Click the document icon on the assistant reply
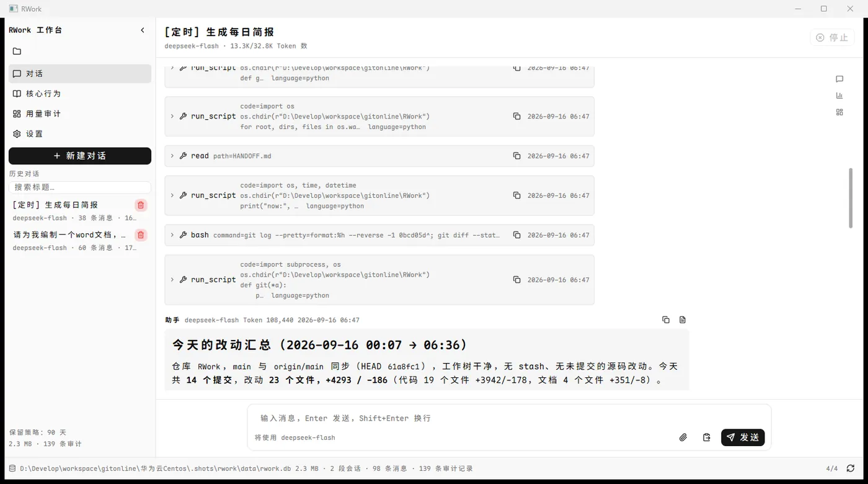Viewport: 868px width, 484px height. click(683, 320)
